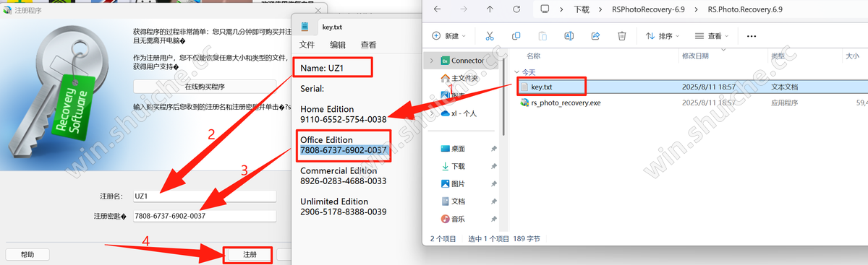Open the three-dot more options menu
The image size is (868, 265).
[751, 35]
